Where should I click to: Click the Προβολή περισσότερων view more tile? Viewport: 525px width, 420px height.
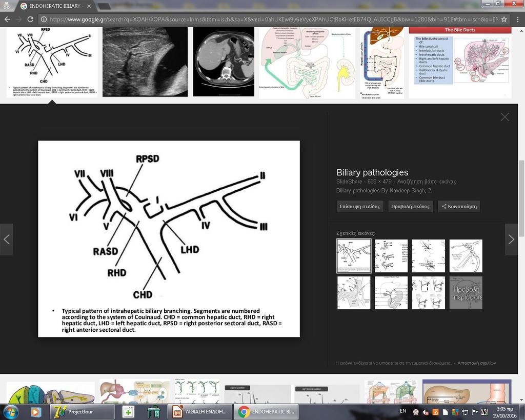(466, 293)
